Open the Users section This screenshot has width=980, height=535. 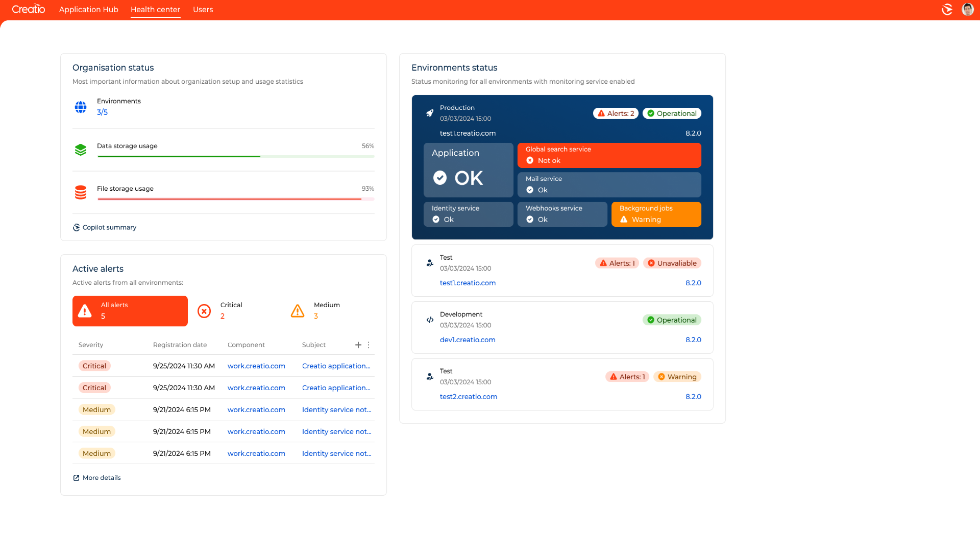click(x=203, y=10)
